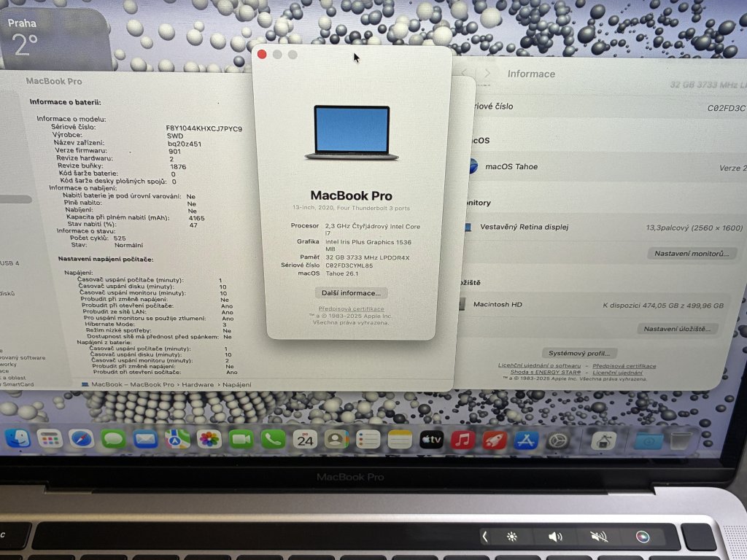
Task: Open Licenční ujednání o softwaru link
Action: (540, 366)
